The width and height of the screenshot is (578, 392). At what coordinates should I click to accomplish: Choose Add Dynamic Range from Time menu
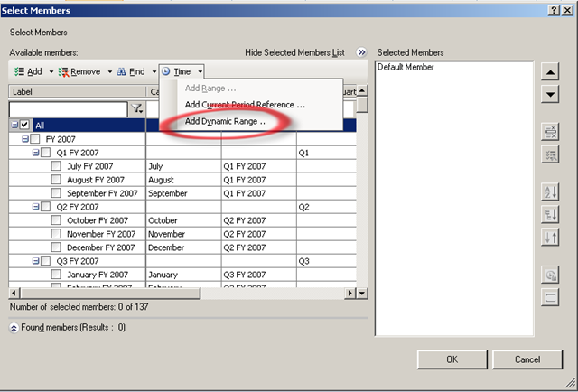coord(225,121)
